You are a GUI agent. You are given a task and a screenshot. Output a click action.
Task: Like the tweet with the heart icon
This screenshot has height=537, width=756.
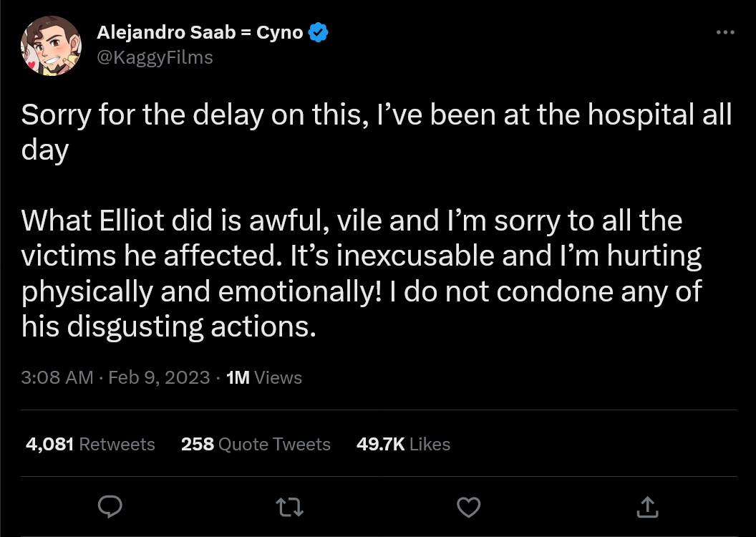(468, 508)
